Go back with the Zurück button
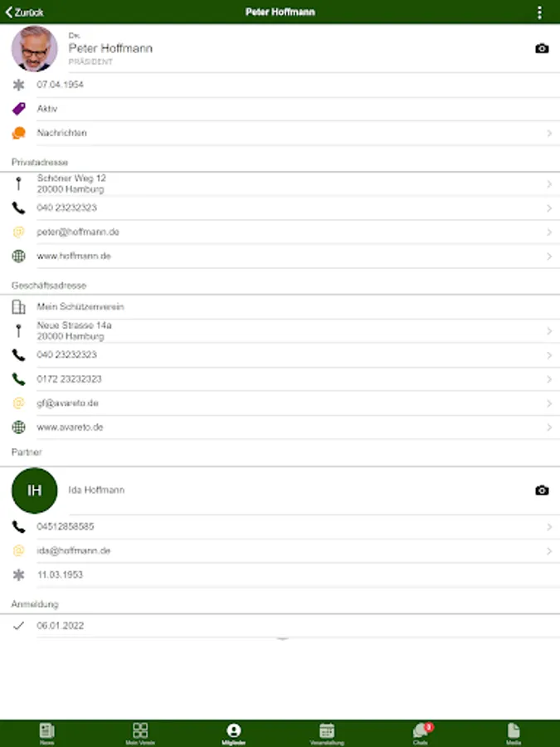Screen dimensions: 560x747 (24, 12)
